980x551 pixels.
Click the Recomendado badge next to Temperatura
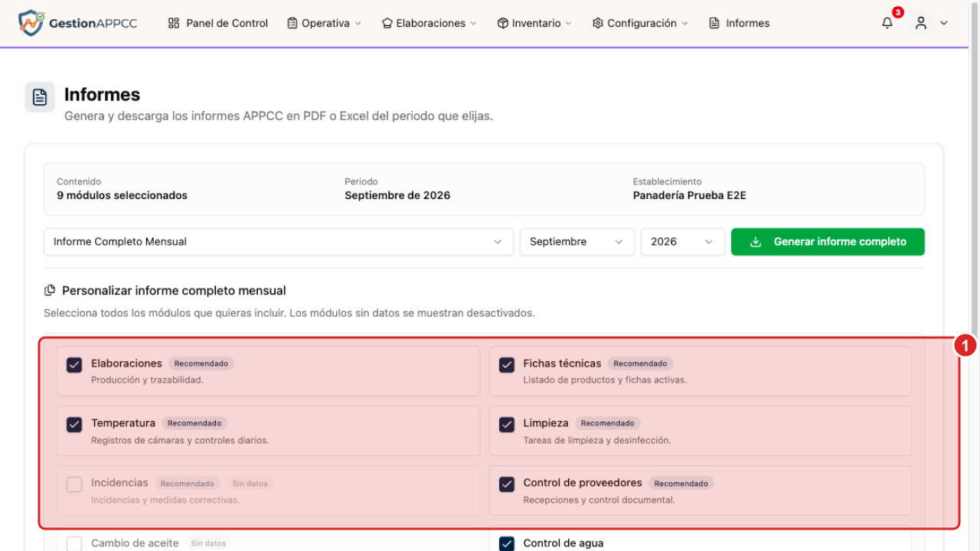[x=194, y=423]
